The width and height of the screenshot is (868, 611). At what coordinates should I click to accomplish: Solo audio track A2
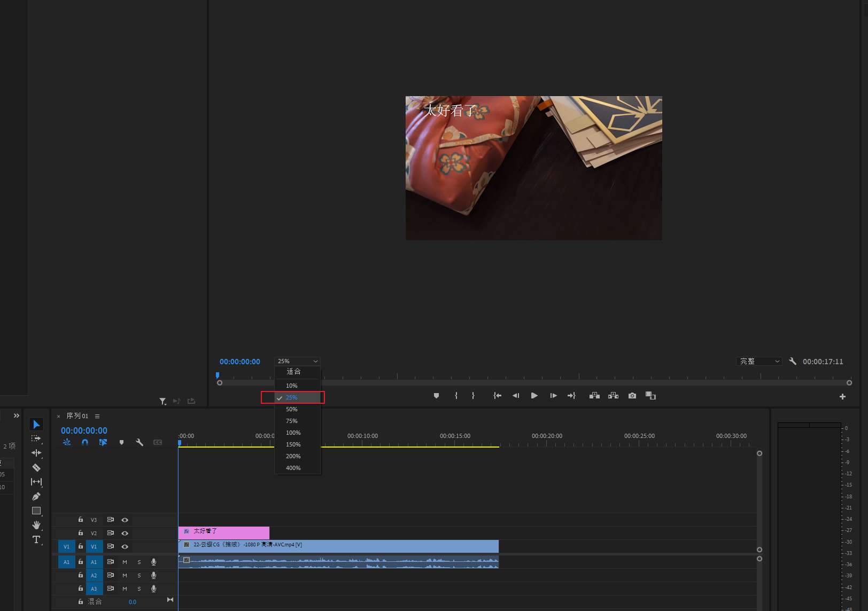139,575
